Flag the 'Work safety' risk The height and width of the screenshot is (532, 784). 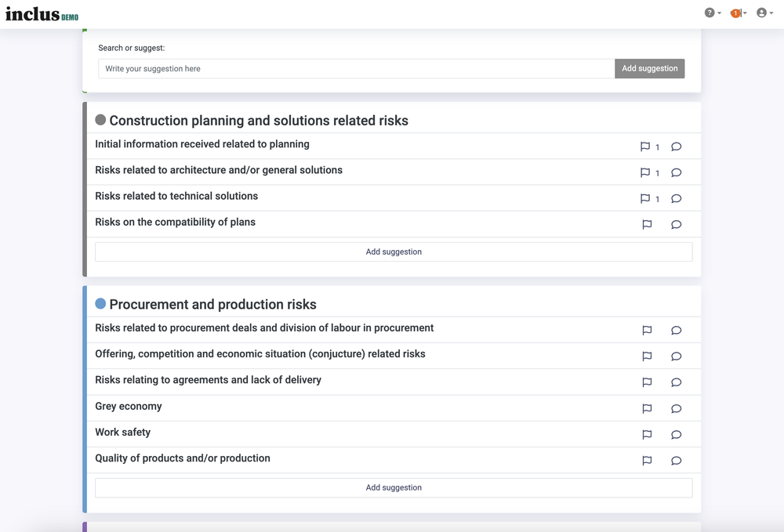coord(647,435)
